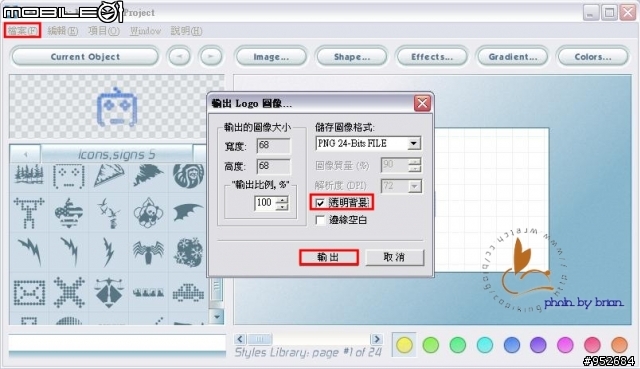Viewport: 640px width, 369px height.
Task: Open the 項目(O) menu
Action: [x=104, y=31]
